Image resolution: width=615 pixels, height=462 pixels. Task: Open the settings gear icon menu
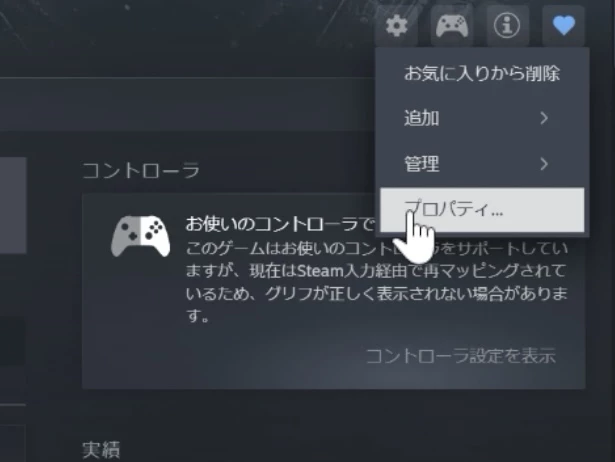[x=396, y=26]
